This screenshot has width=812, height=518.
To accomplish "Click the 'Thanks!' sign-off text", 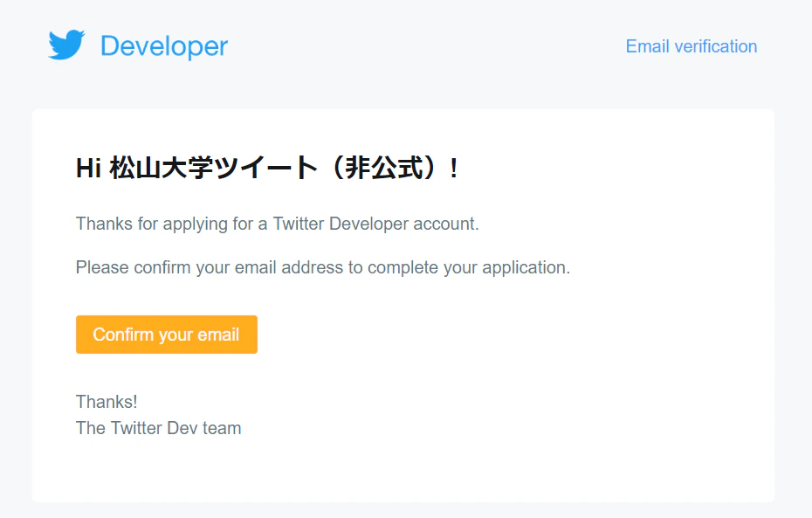I will coord(107,402).
